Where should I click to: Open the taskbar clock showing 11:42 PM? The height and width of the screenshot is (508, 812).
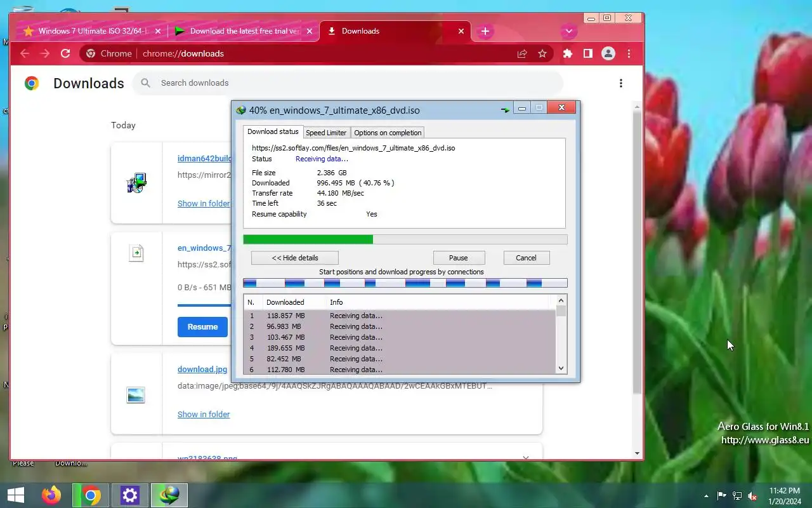point(784,496)
